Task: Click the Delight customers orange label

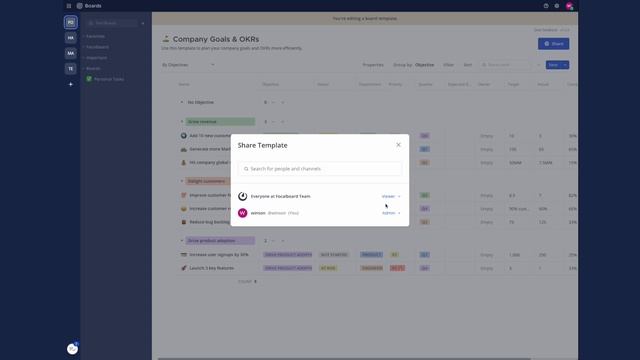Action: click(208, 181)
